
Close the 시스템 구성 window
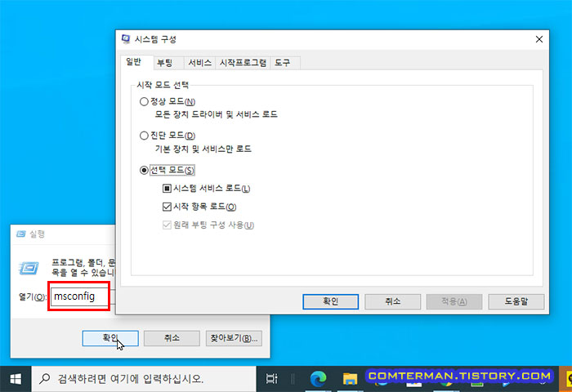(x=538, y=39)
